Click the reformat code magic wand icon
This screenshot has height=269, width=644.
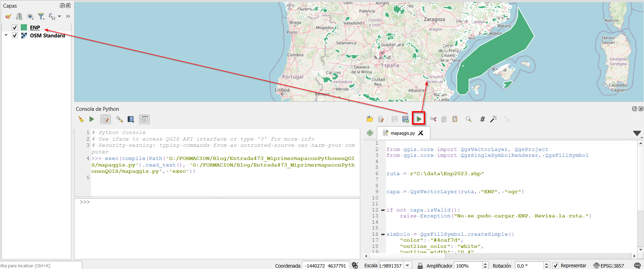point(493,119)
